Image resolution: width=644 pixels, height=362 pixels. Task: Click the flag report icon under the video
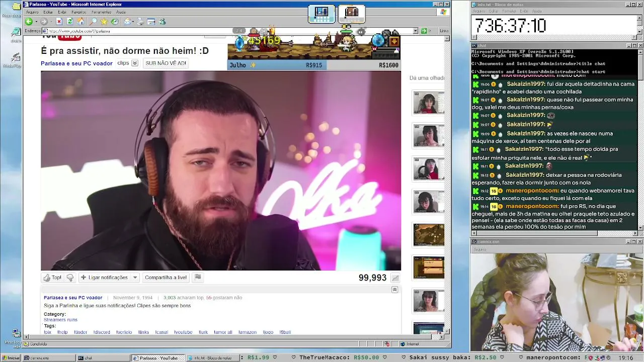(x=198, y=277)
